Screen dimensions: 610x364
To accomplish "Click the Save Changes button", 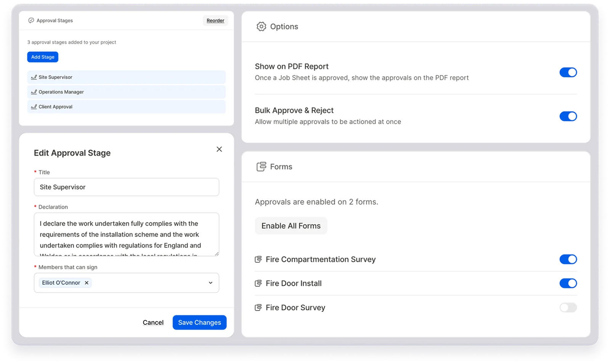I will [199, 322].
